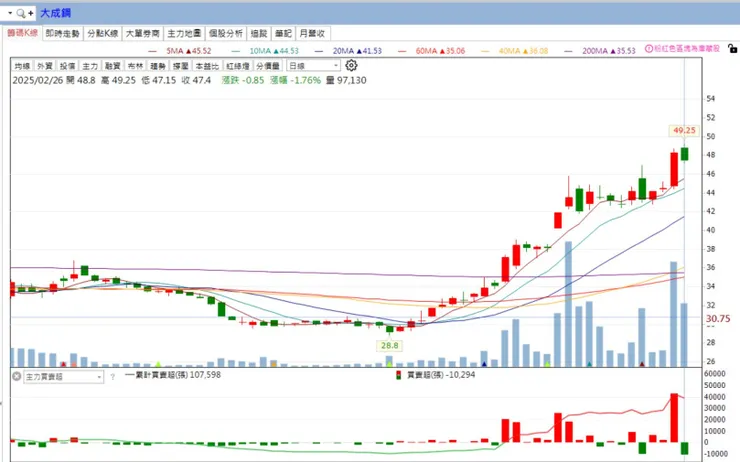Click the 買賣超(張) -10,294 text
740x462 pixels.
click(441, 375)
